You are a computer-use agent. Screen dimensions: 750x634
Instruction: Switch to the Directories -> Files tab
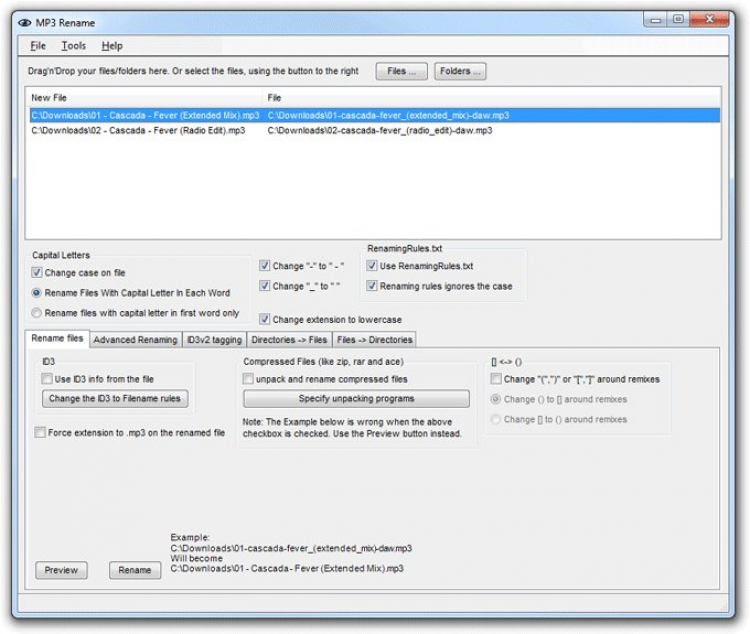click(289, 340)
